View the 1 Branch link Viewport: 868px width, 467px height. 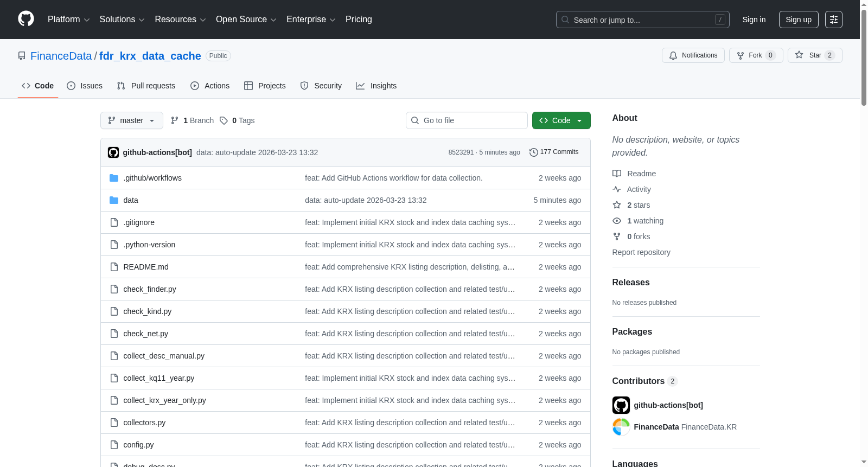(193, 120)
